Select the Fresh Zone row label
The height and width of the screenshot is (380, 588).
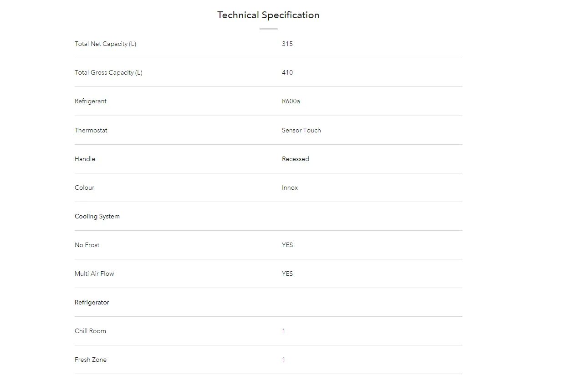91,360
